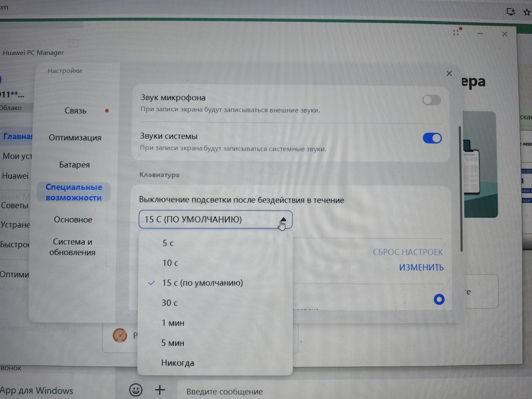532x399 pixels.
Task: Click the orange speedometer icon
Action: point(120,335)
